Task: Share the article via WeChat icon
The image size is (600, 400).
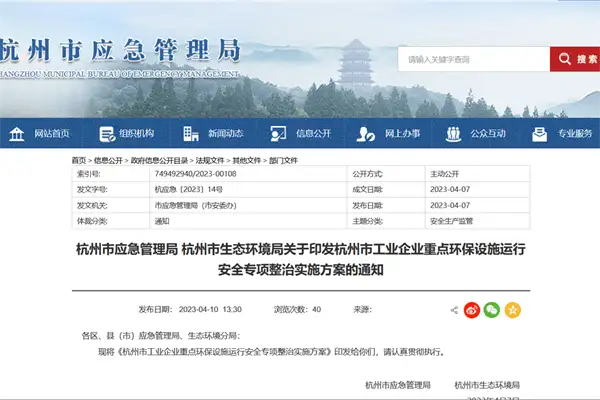Action: pyautogui.click(x=492, y=310)
